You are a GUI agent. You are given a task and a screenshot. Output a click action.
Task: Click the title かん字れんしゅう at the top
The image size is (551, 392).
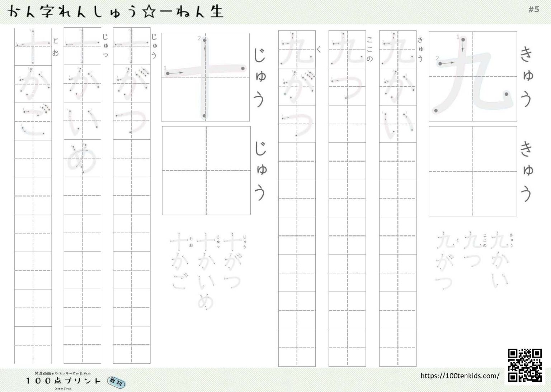pos(72,11)
